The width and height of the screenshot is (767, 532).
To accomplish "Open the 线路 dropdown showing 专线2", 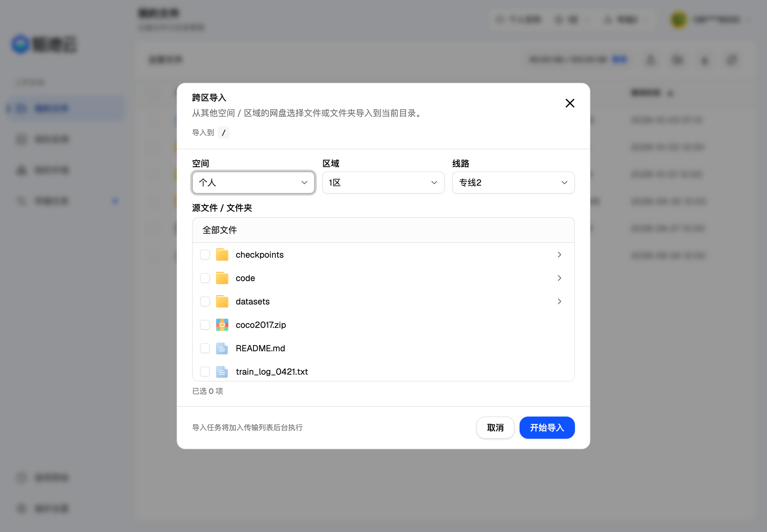I will [x=513, y=183].
